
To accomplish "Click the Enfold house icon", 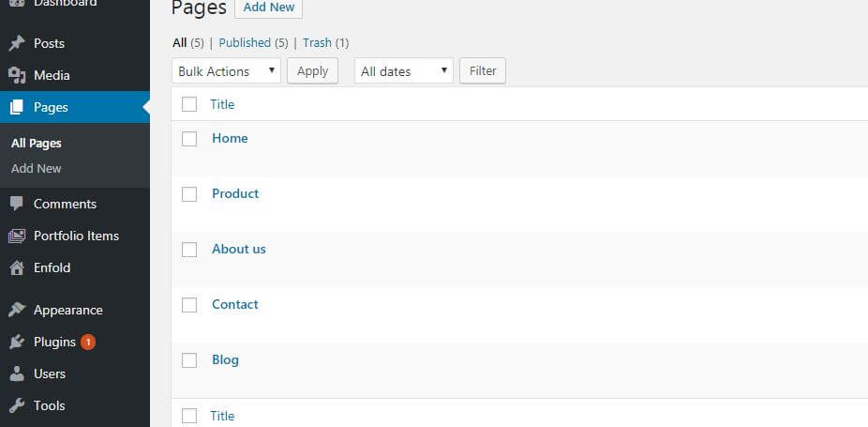I will (17, 267).
